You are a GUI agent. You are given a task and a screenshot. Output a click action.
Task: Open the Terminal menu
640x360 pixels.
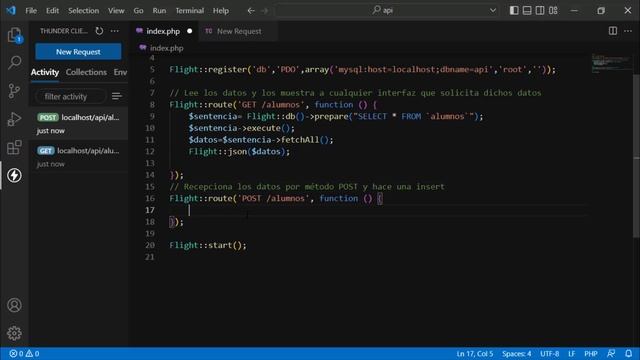[x=189, y=11]
